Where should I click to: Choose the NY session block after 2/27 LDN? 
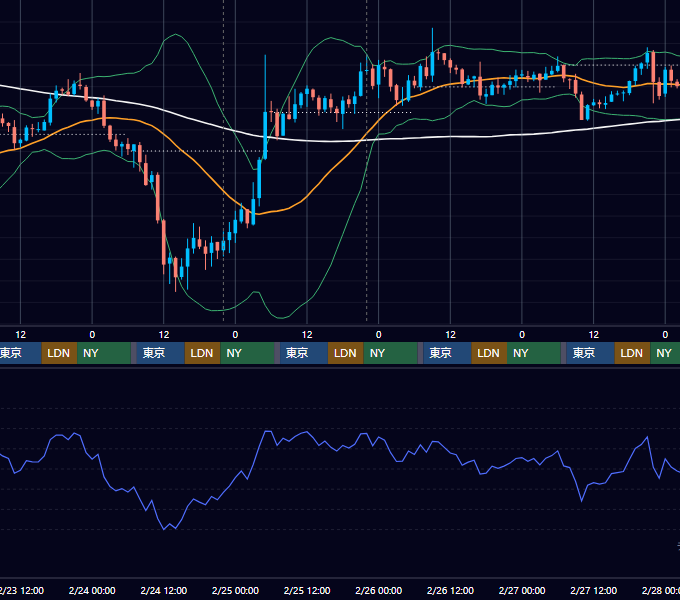(x=665, y=353)
